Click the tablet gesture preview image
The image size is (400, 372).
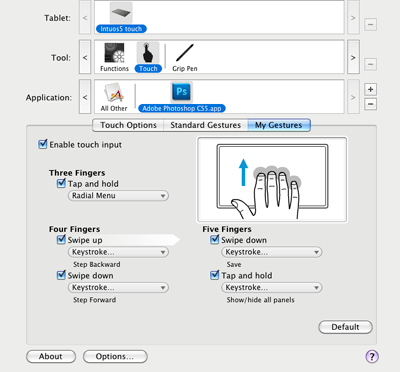coord(272,179)
